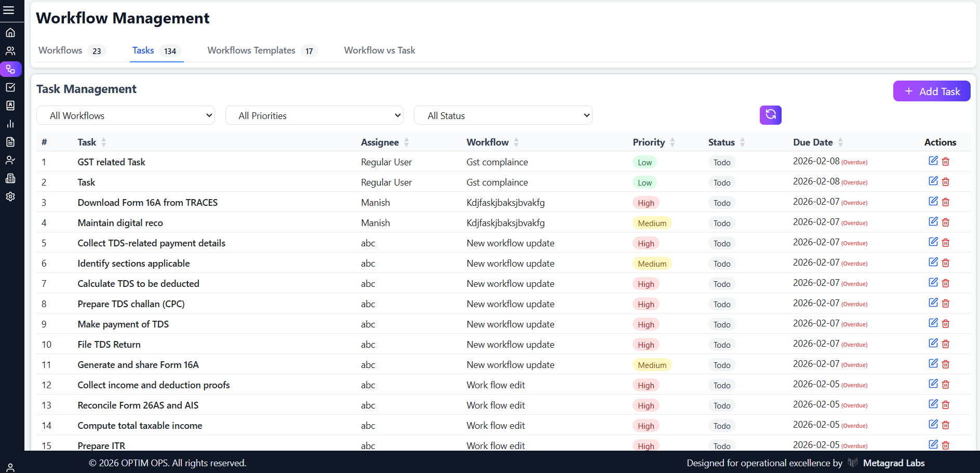
Task: Open the All Status dropdown
Action: pos(503,115)
